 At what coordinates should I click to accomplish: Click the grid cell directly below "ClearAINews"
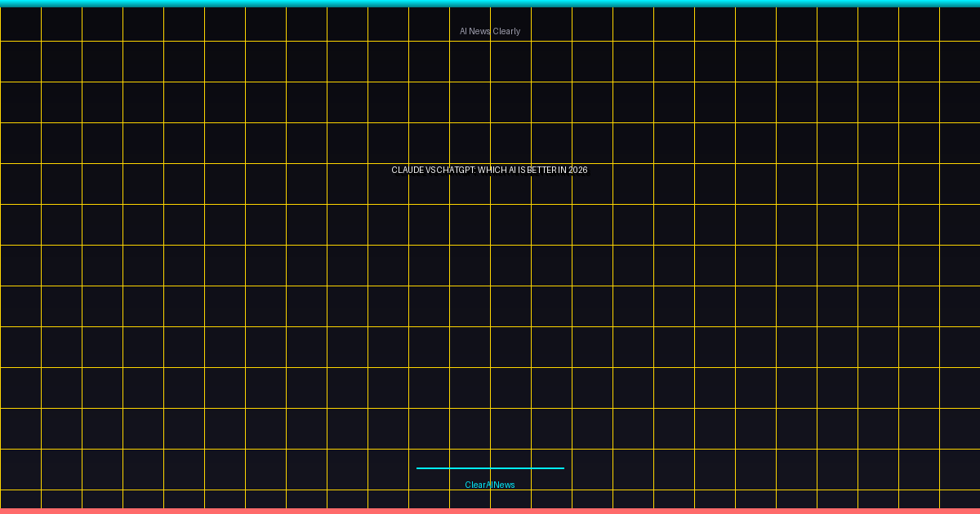coord(470,499)
